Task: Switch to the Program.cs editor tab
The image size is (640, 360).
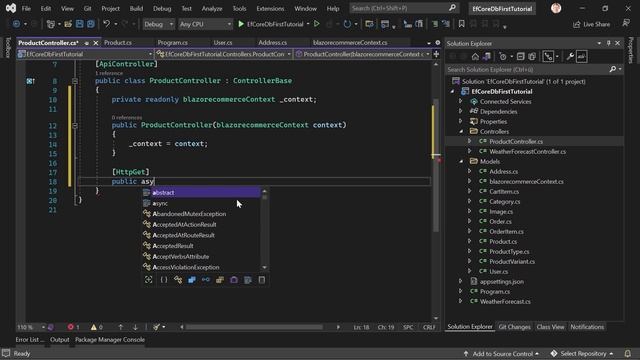Action: (173, 42)
